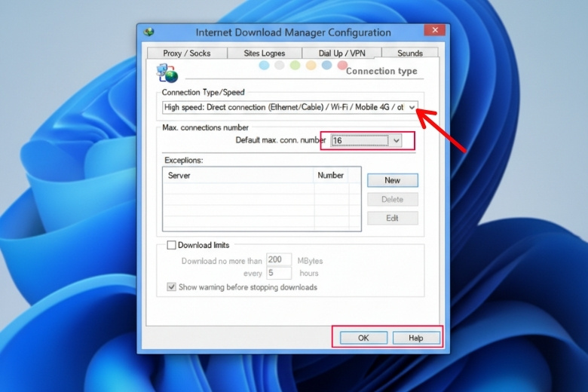Screen dimensions: 588x392
Task: Enable the Download limits checkbox
Action: point(171,245)
